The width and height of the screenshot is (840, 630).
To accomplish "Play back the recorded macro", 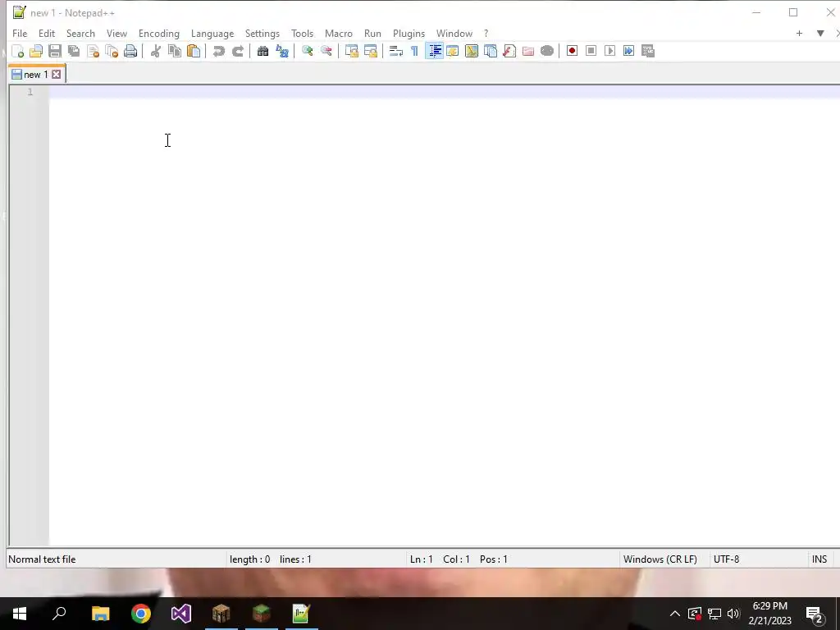I will 609,51.
